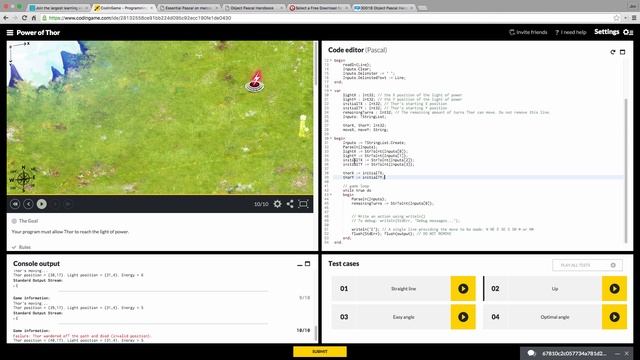640x360 pixels.
Task: Select the CodinGame - Programming browser tab
Action: coord(124,8)
